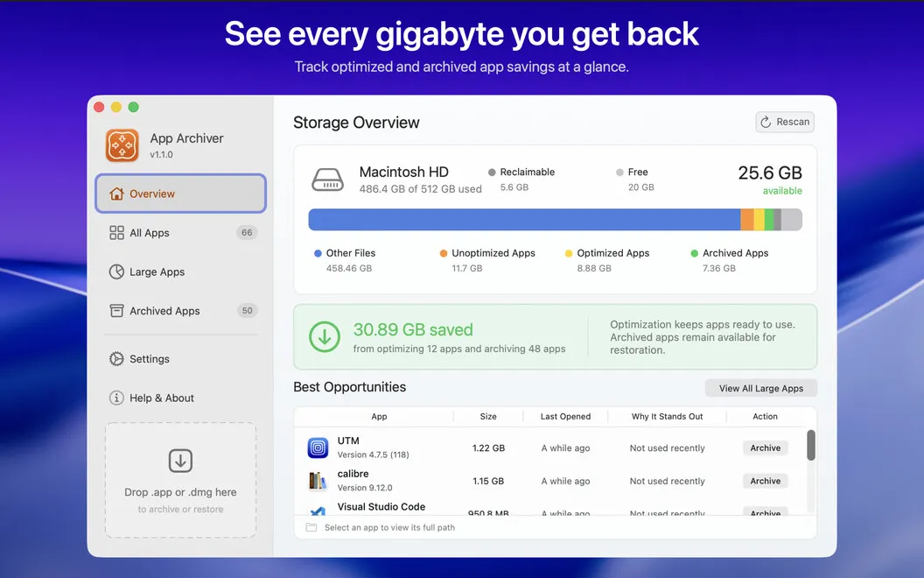Click 'Select an app to view its full path'
This screenshot has height=578, width=924.
pos(389,527)
